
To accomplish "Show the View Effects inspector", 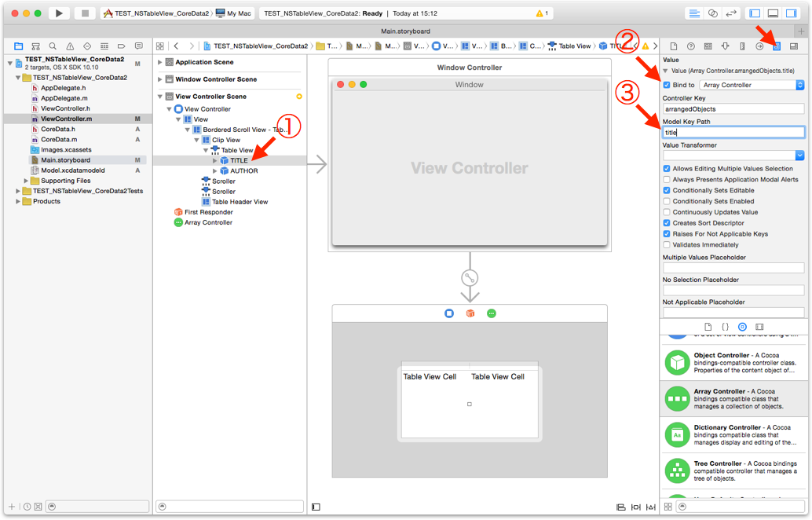I will pyautogui.click(x=794, y=46).
